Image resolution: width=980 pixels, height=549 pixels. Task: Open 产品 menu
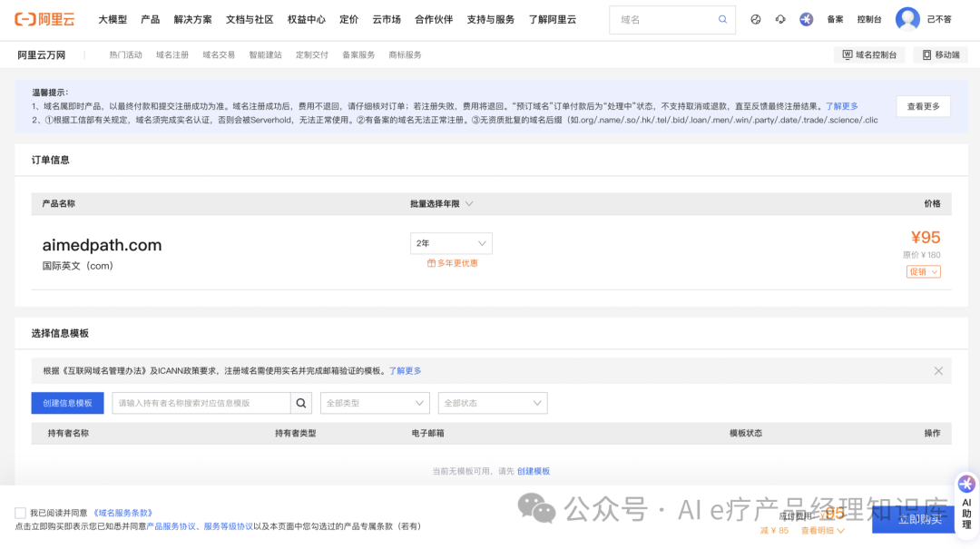pyautogui.click(x=150, y=19)
